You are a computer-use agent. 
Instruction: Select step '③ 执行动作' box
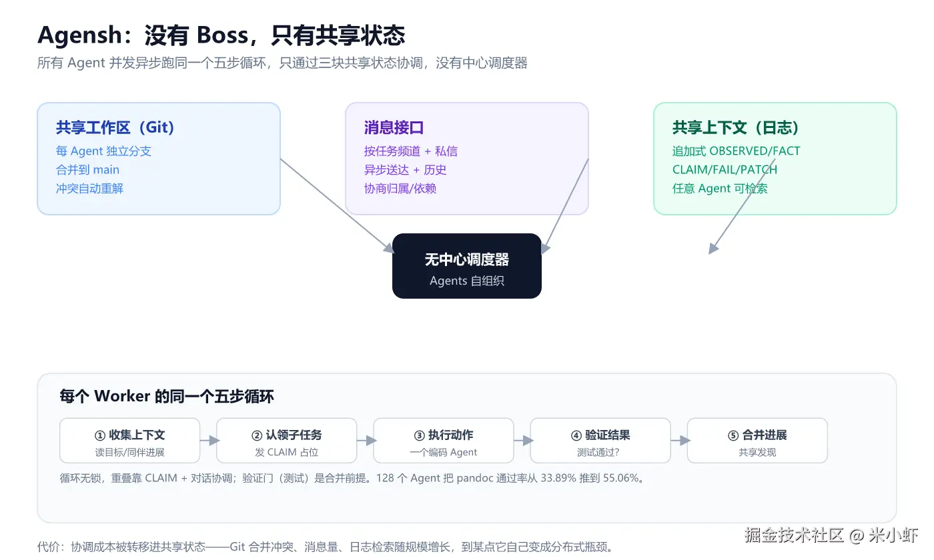pos(444,441)
